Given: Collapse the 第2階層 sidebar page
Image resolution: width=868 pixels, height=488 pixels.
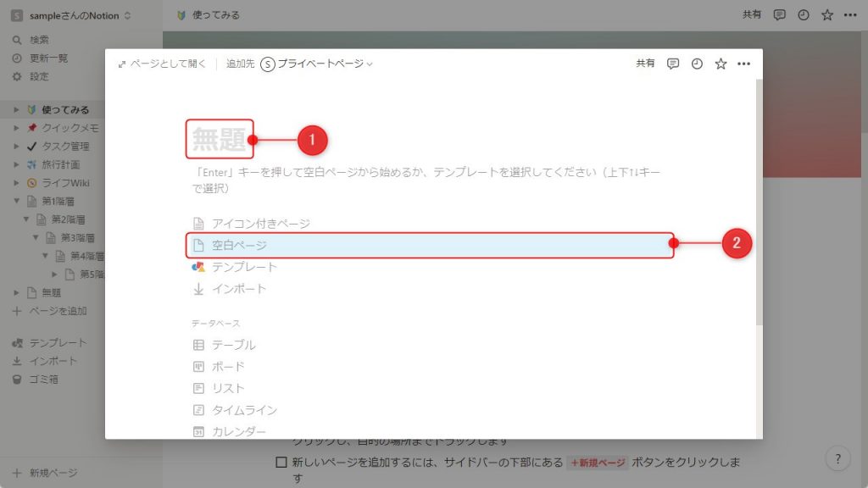Looking at the screenshot, I should [26, 219].
